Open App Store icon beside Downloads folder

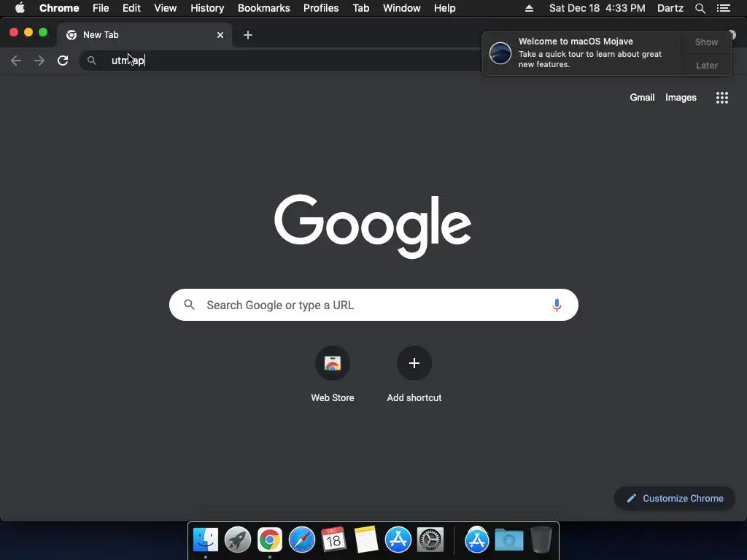[477, 540]
